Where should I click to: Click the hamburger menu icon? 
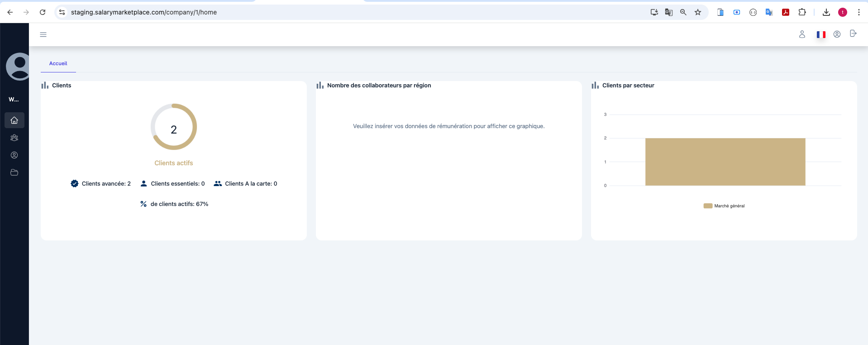43,34
